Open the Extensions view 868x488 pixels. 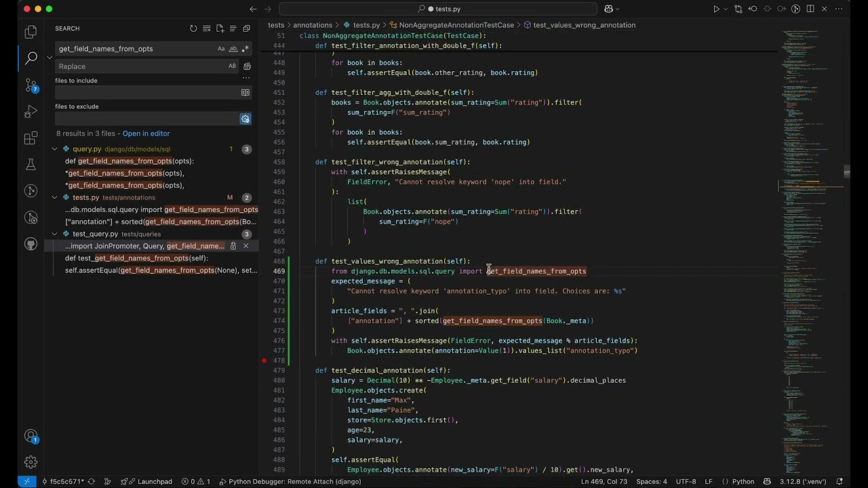(x=31, y=138)
